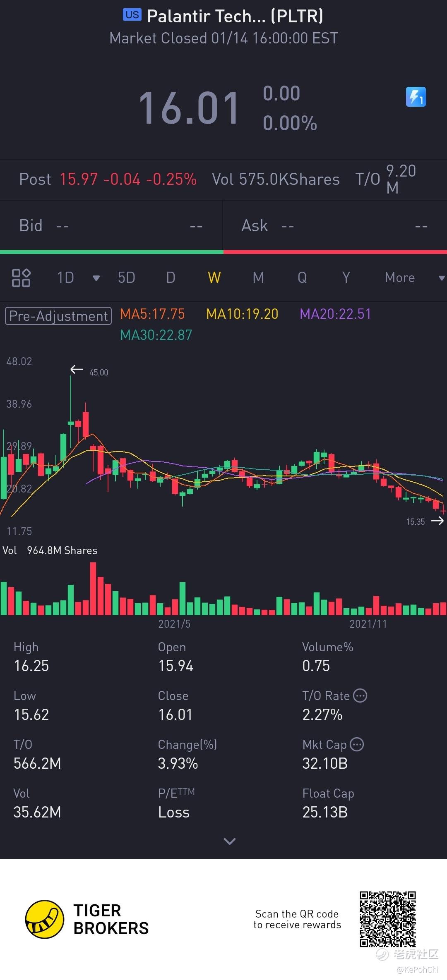The width and height of the screenshot is (447, 980).
Task: Tap the MA20:22.51 indicator label
Action: (x=335, y=314)
